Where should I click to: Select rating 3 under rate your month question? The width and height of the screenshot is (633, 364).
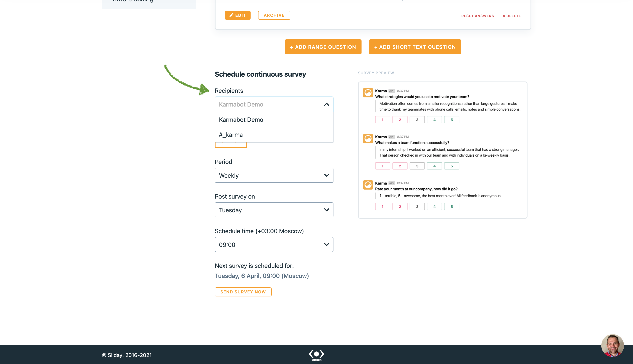pyautogui.click(x=417, y=206)
